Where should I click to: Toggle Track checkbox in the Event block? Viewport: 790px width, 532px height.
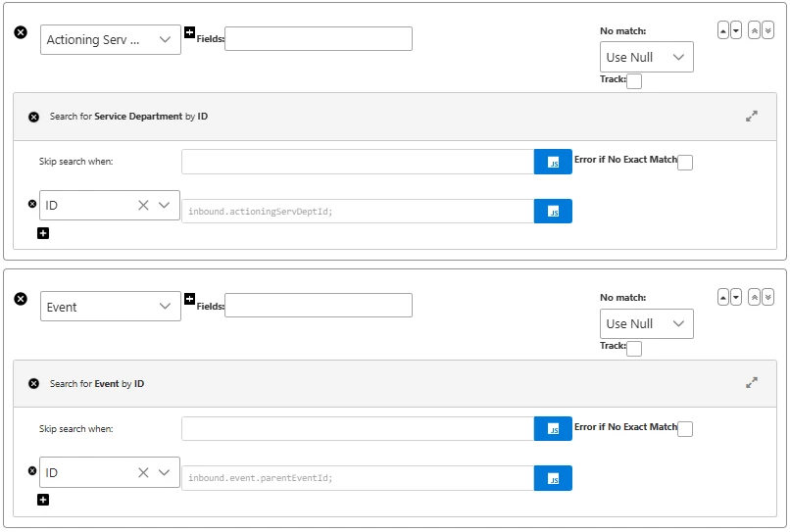point(634,348)
